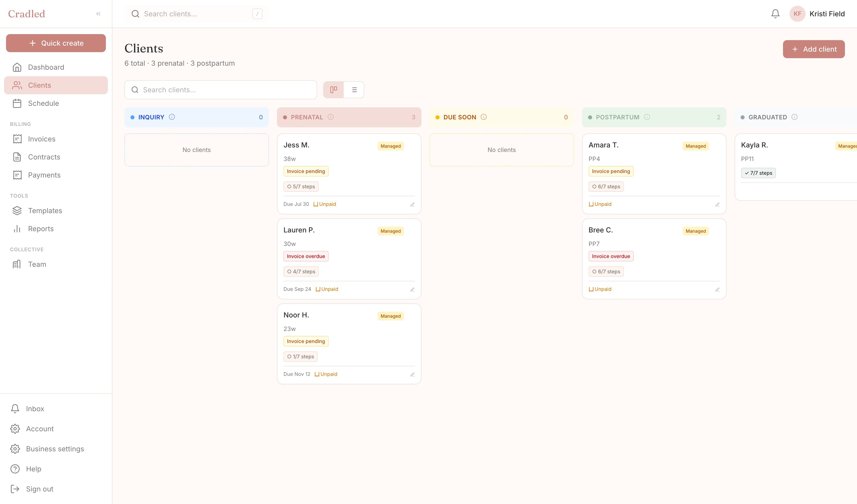This screenshot has height=504, width=857.
Task: Go to Clients in the sidebar
Action: pos(56,85)
